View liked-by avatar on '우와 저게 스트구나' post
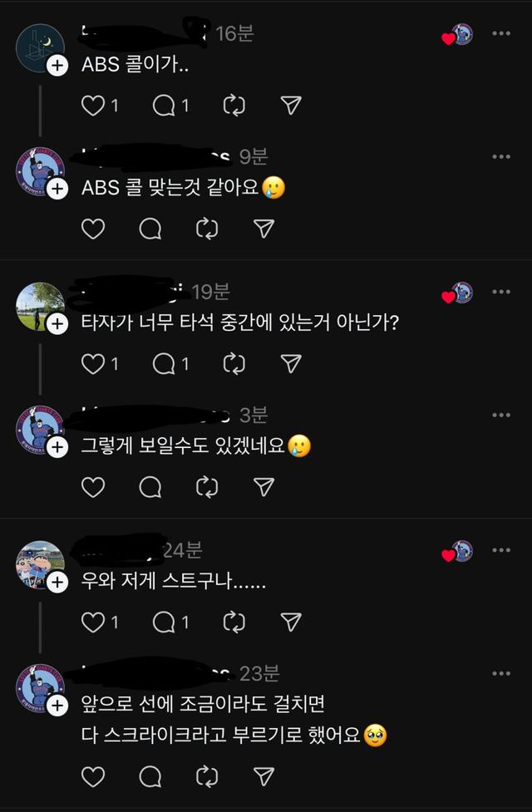Image resolution: width=532 pixels, height=812 pixels. click(460, 551)
